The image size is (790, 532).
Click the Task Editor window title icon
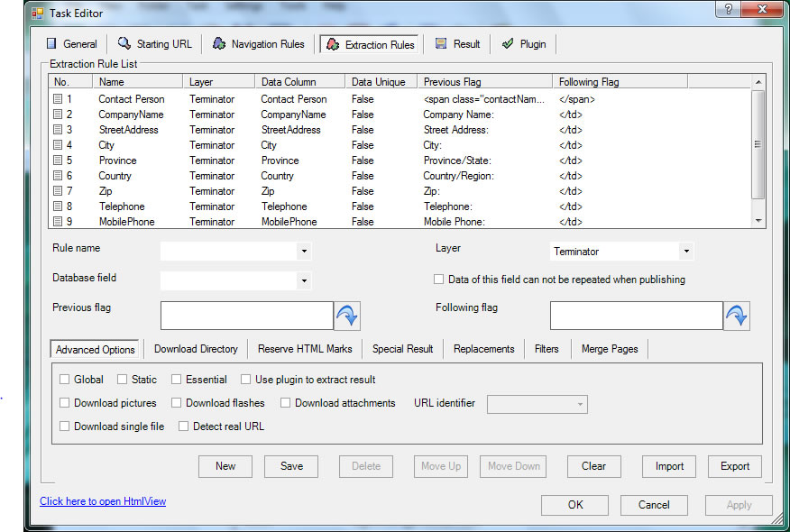(x=37, y=14)
